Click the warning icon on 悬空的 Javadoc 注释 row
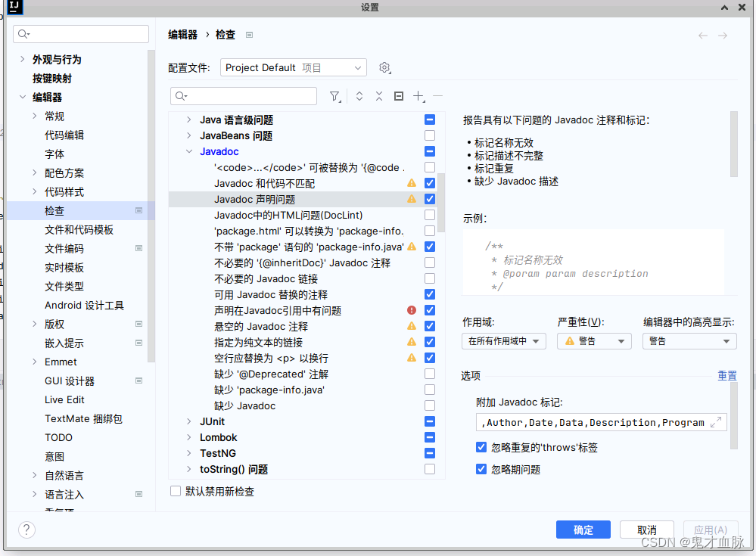Screen dimensions: 756x556 [411, 326]
